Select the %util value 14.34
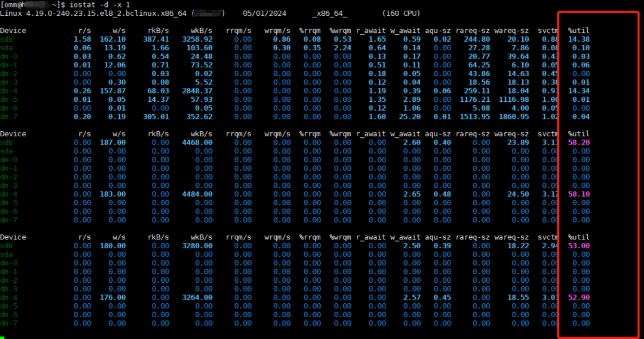Image resolution: width=644 pixels, height=339 pixels. 579,91
